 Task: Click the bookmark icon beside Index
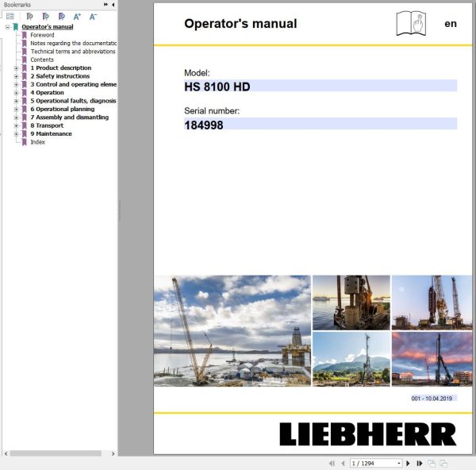pos(25,142)
